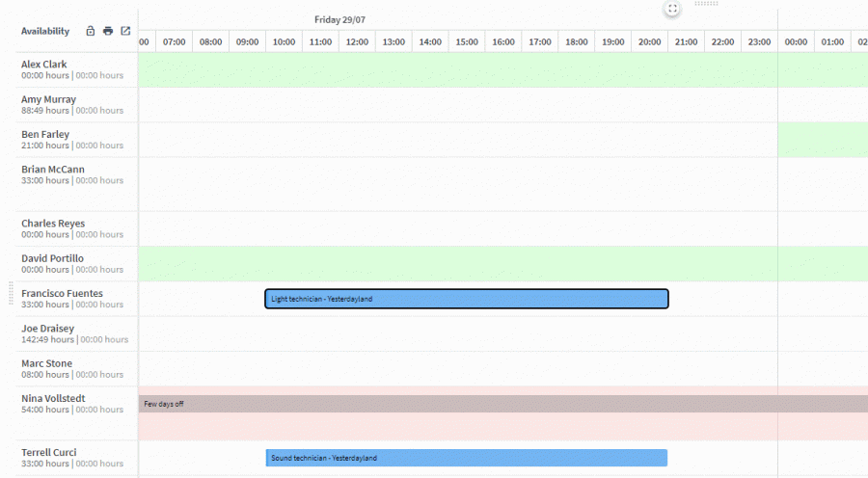This screenshot has height=478, width=868.
Task: Select Marc Stone crew member
Action: (46, 363)
